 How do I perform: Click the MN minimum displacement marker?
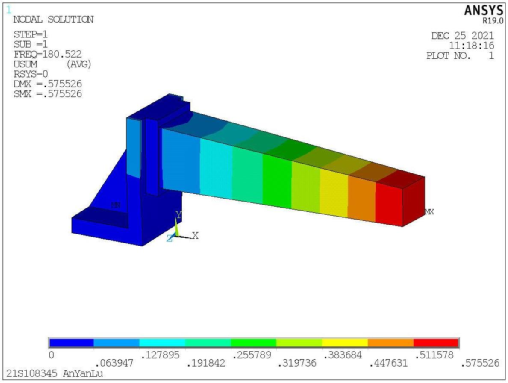coord(115,205)
